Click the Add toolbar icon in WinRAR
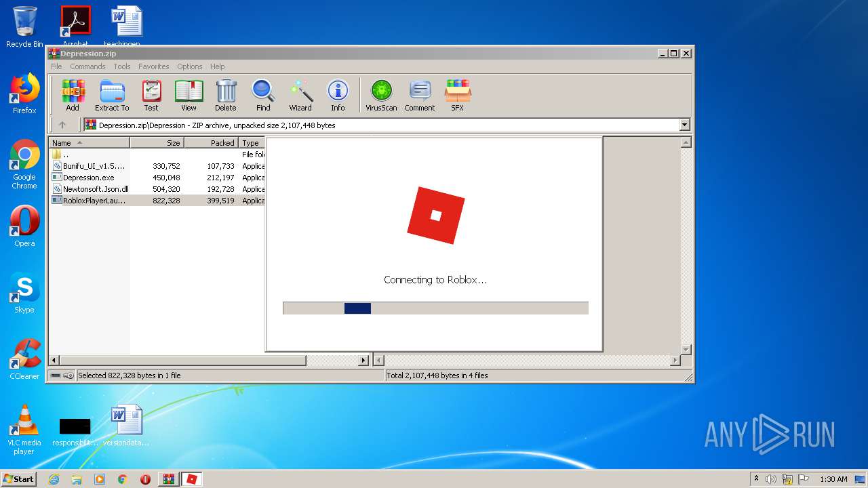This screenshot has height=488, width=868. [x=73, y=95]
